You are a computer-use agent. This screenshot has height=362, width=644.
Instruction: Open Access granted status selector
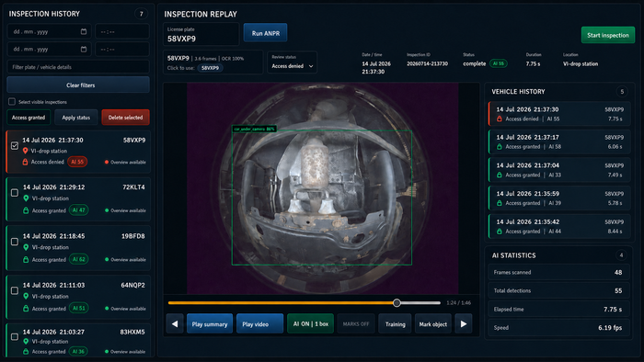coord(29,118)
